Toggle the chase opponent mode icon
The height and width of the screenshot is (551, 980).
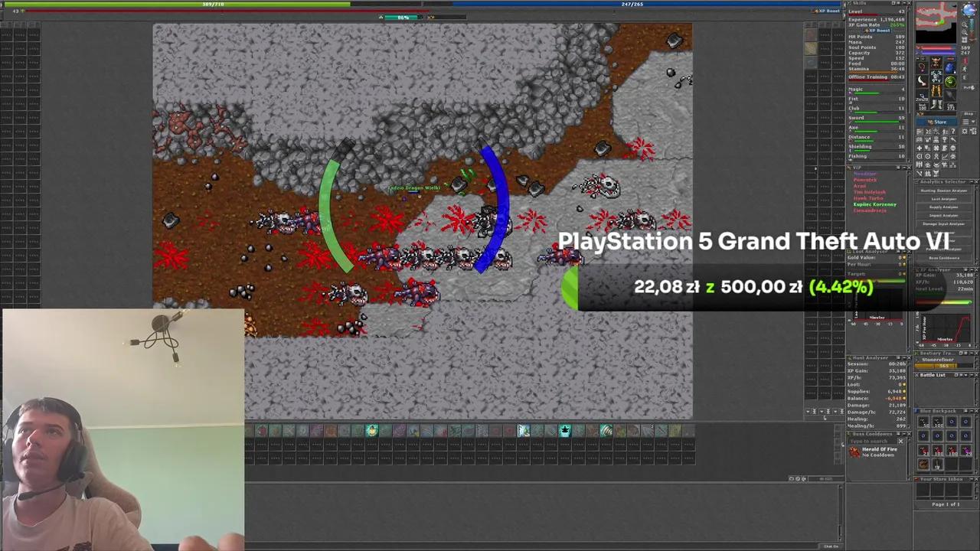tap(966, 69)
